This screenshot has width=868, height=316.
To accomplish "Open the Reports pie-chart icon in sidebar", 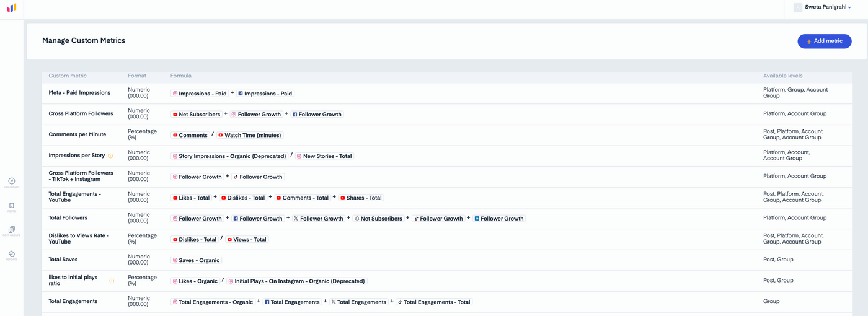I will 11,253.
